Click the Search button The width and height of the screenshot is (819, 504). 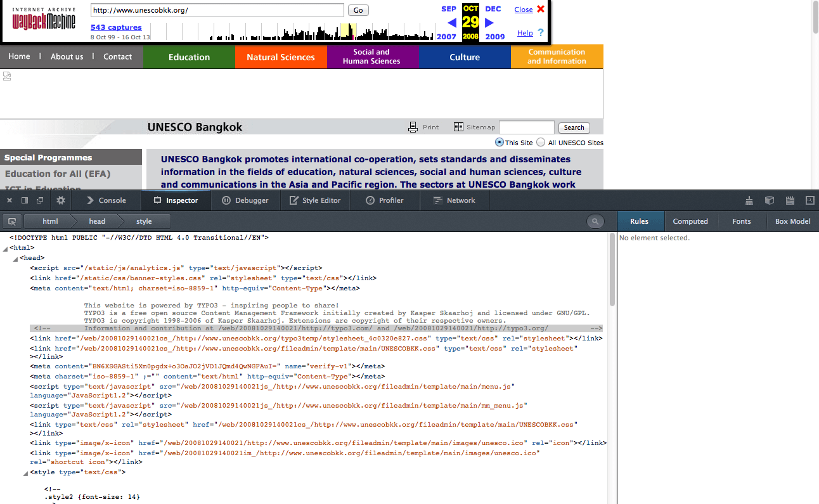point(574,127)
